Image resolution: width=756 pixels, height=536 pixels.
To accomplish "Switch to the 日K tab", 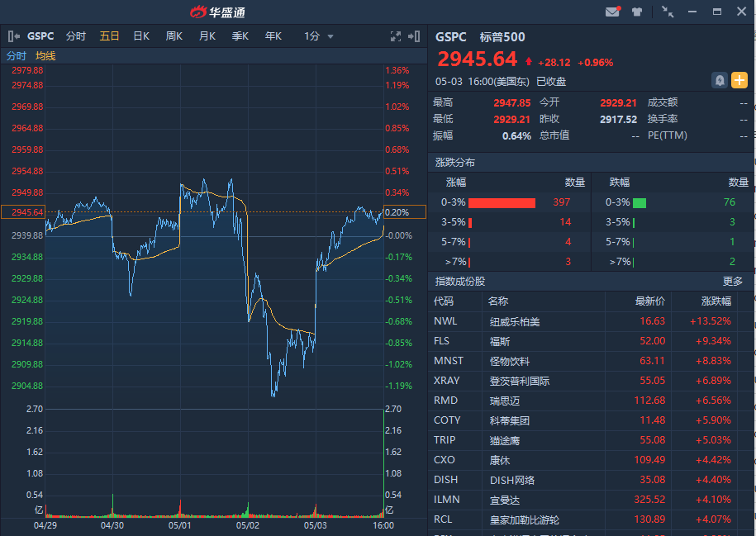I will [141, 36].
